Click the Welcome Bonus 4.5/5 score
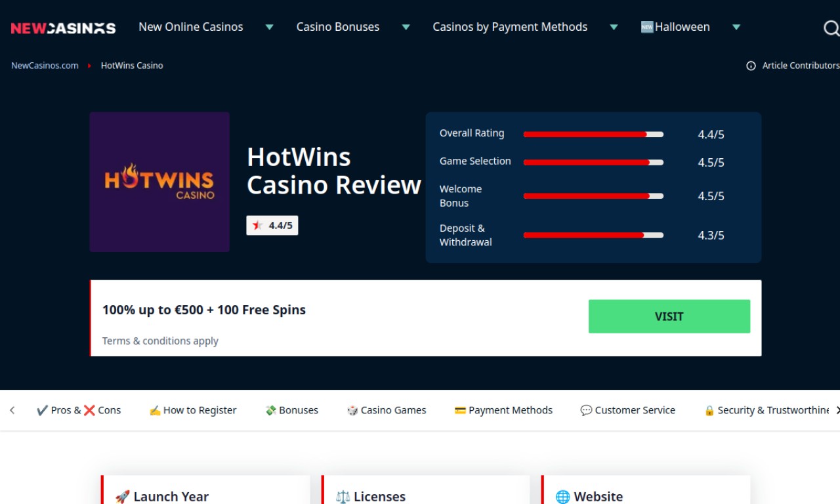Viewport: 840px width, 504px height. click(x=711, y=196)
